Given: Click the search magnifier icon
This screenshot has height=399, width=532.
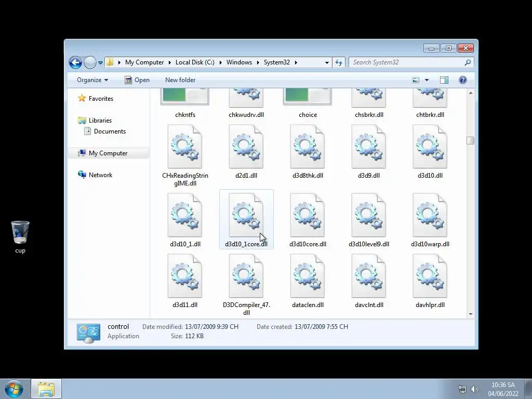Looking at the screenshot, I should coord(468,62).
